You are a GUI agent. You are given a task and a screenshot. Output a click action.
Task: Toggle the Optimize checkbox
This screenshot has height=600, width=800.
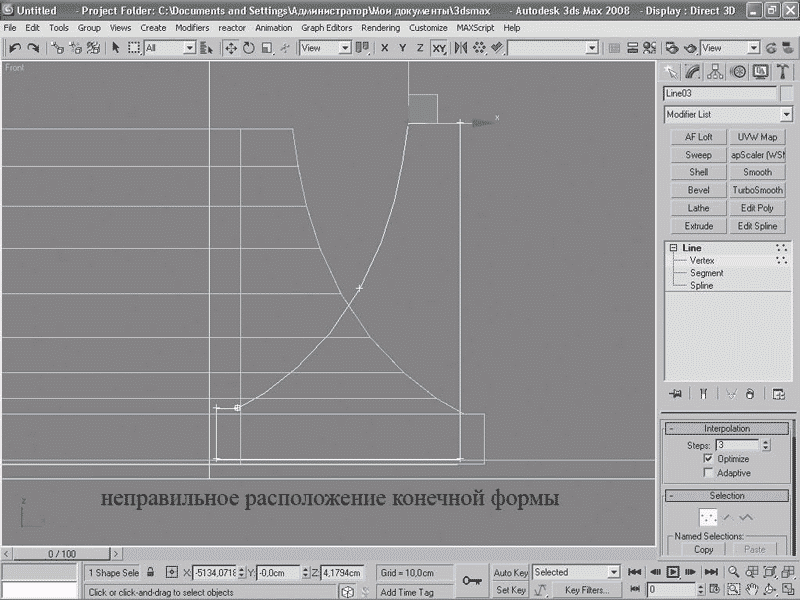coord(709,459)
